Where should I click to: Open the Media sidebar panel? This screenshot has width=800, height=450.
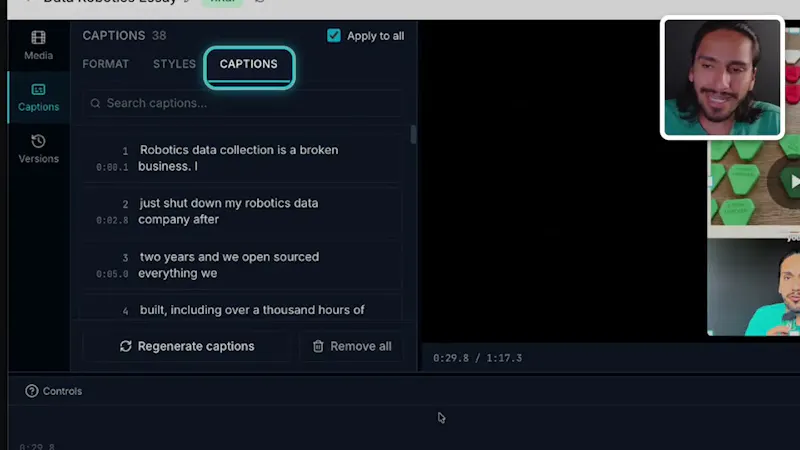tap(38, 45)
